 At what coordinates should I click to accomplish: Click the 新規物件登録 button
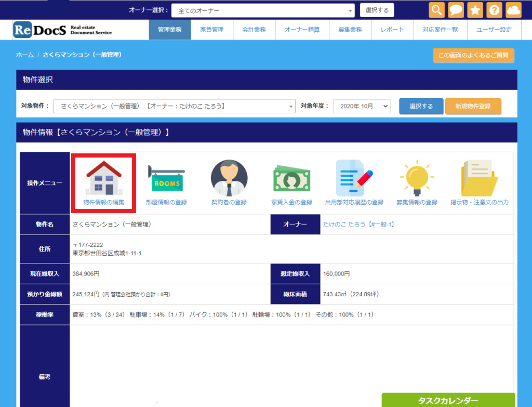pyautogui.click(x=473, y=106)
